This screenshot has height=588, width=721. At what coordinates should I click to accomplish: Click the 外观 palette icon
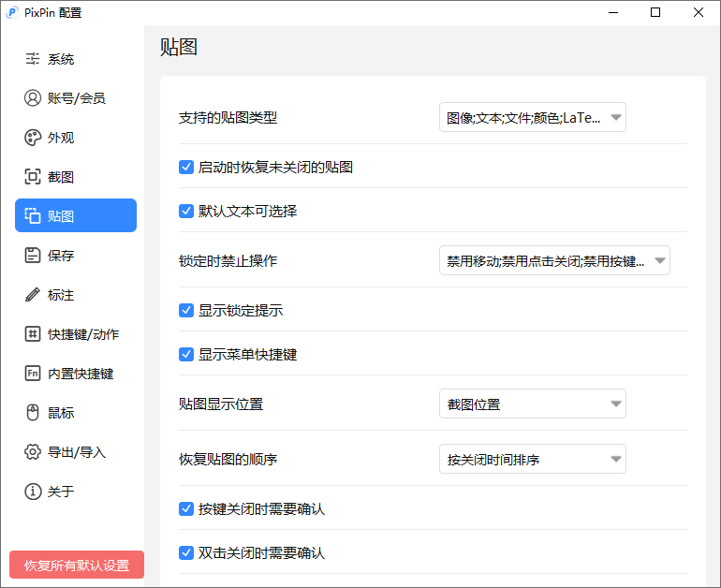point(32,138)
